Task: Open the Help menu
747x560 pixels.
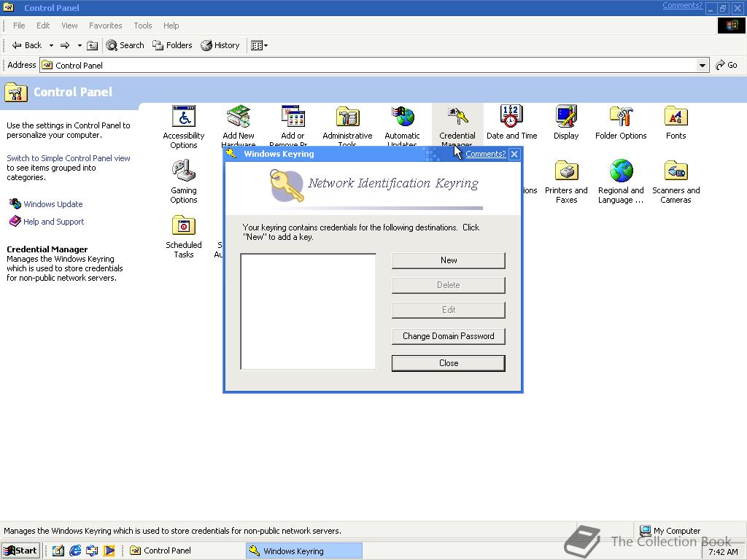Action: click(171, 26)
